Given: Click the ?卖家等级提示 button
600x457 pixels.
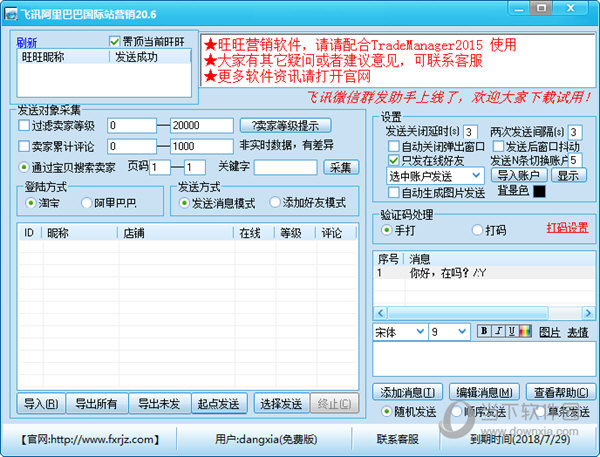Looking at the screenshot, I should coord(285,126).
